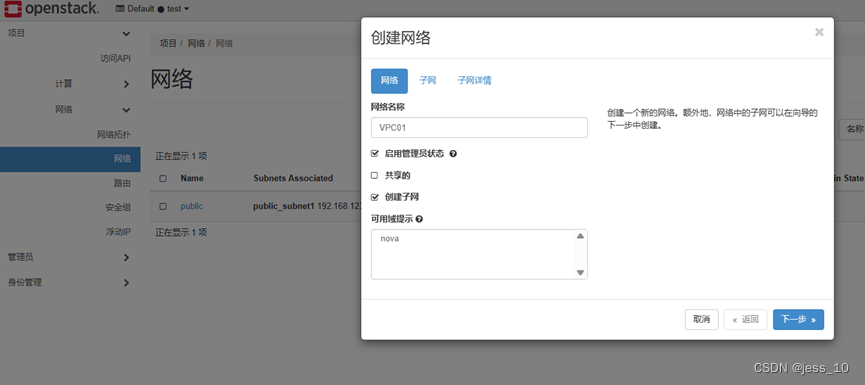The image size is (865, 385).
Task: Click the OpenStack logo
Action: [52, 8]
